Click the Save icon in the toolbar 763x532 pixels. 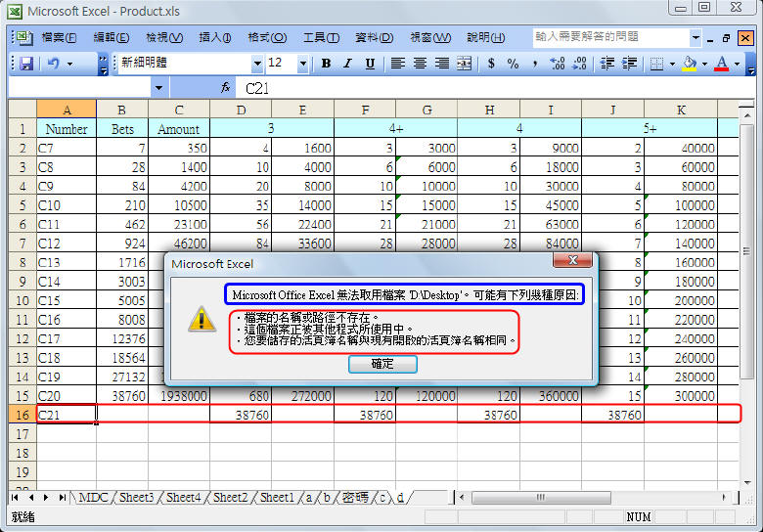[26, 64]
